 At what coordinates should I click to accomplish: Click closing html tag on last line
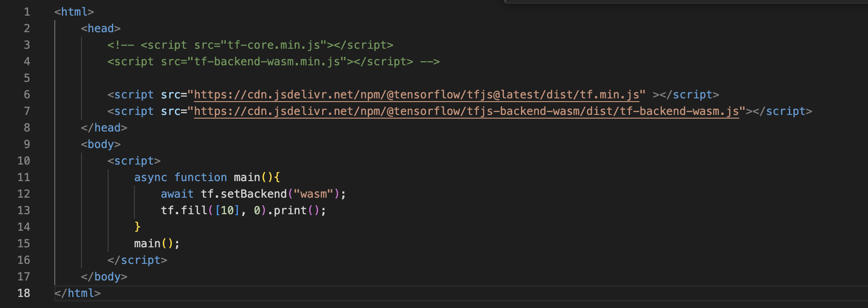click(77, 293)
